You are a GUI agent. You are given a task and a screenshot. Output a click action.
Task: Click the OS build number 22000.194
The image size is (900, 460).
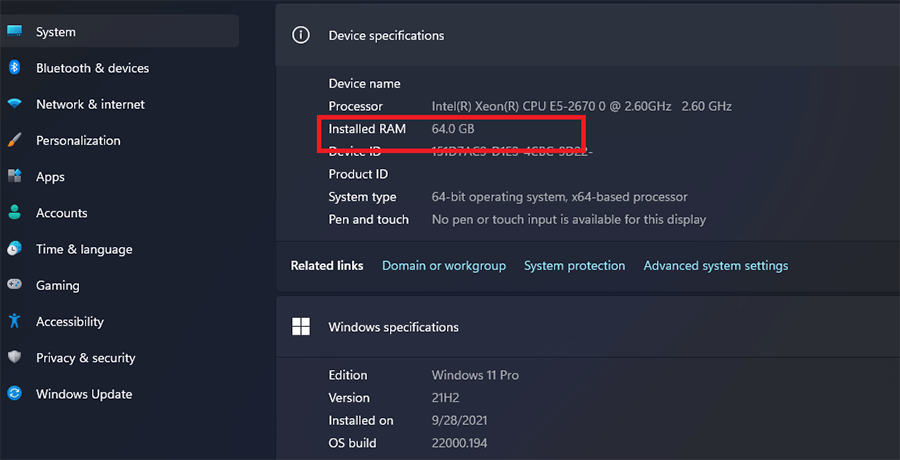tap(459, 443)
